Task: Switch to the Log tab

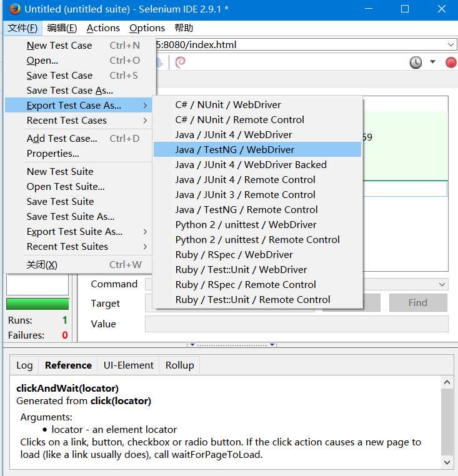Action: (x=24, y=365)
